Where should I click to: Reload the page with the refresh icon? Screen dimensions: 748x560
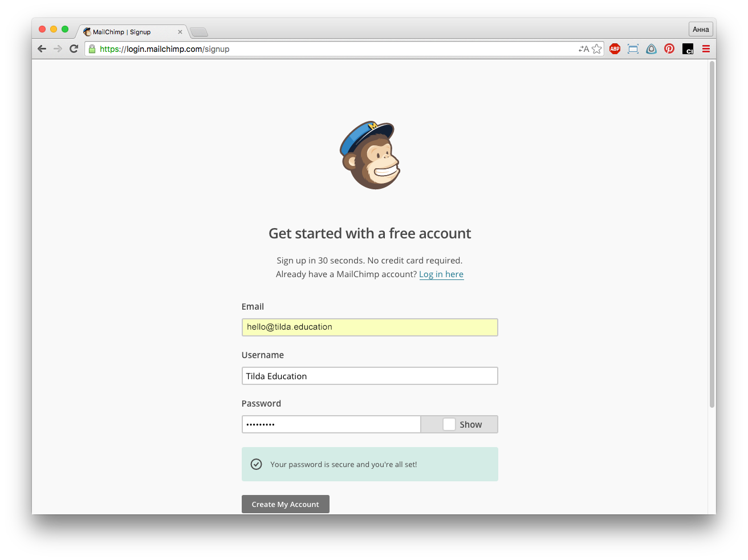pyautogui.click(x=74, y=49)
